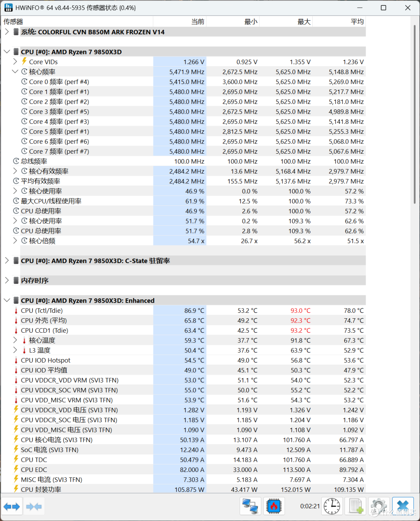This screenshot has width=420, height=521.
Task: Click the clock icon beside Core 0 频率
Action: pos(24,82)
